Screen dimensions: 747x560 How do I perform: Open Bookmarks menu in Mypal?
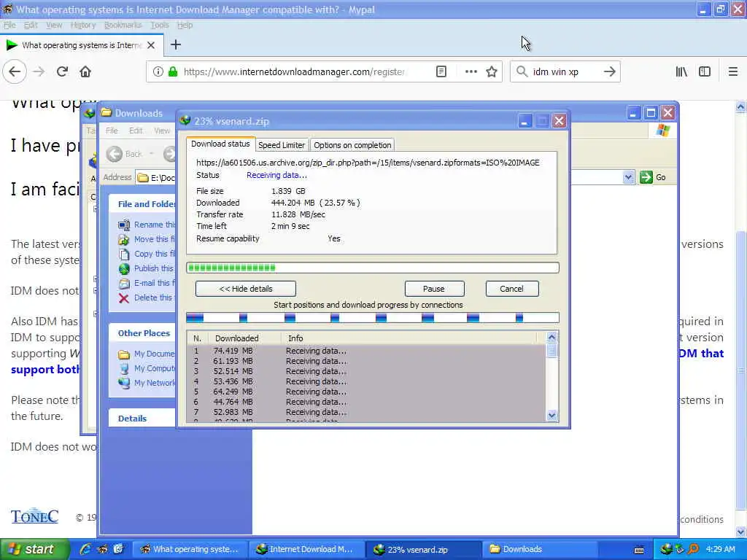(123, 26)
